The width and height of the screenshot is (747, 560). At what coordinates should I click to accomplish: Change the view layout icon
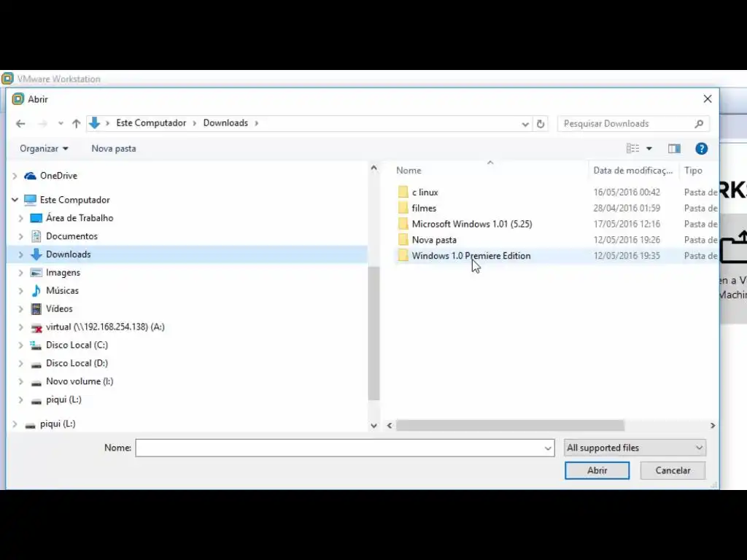coord(632,149)
